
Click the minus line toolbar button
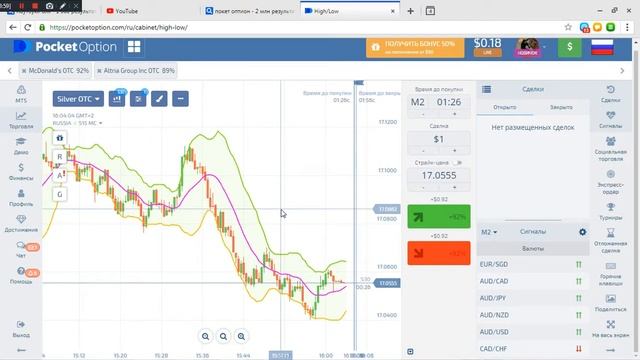[x=180, y=99]
